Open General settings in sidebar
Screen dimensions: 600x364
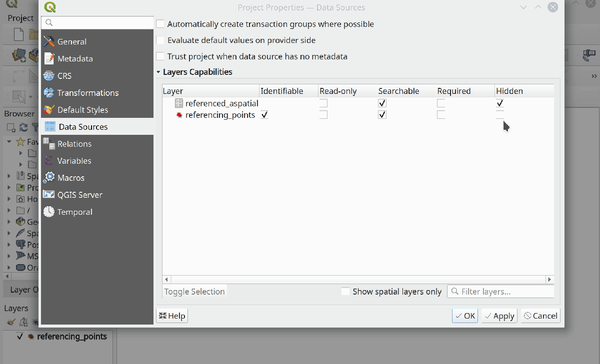coord(71,42)
